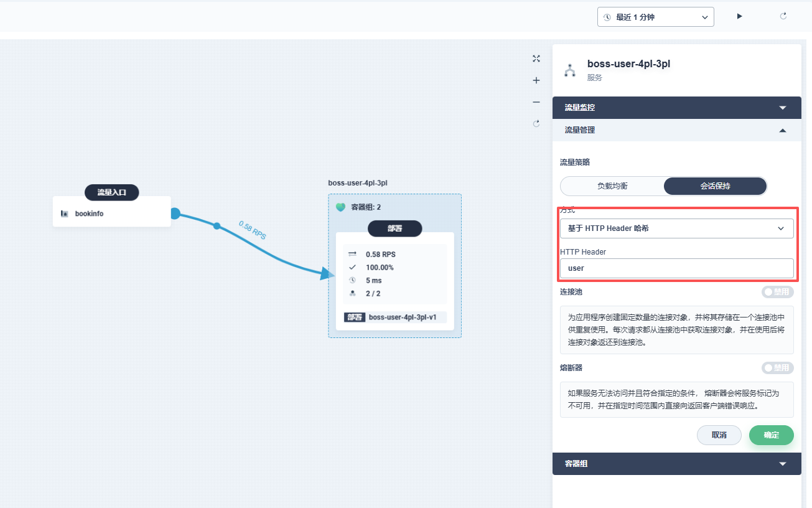Select the 负载均衡 policy option

pyautogui.click(x=612, y=186)
